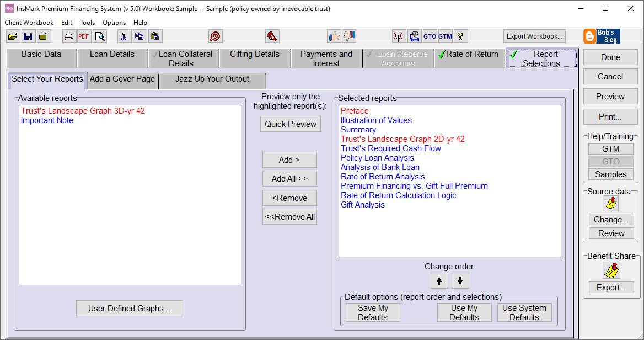Click the scissors cut icon
The height and width of the screenshot is (340, 644).
pos(124,36)
